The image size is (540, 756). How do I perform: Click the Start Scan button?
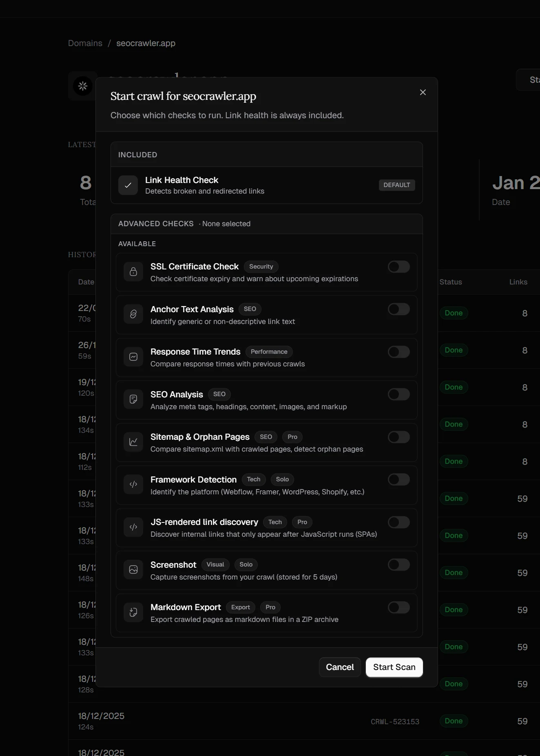(394, 667)
